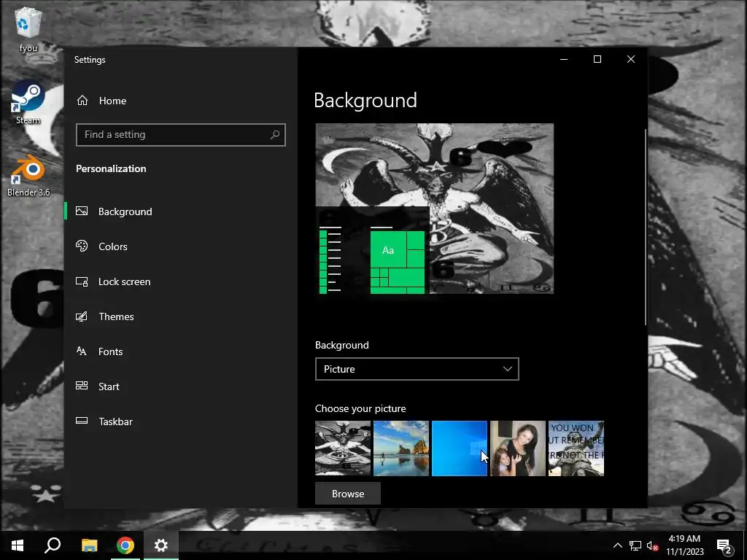Select Background in Personalization sidebar
The width and height of the screenshot is (747, 560).
click(181, 211)
